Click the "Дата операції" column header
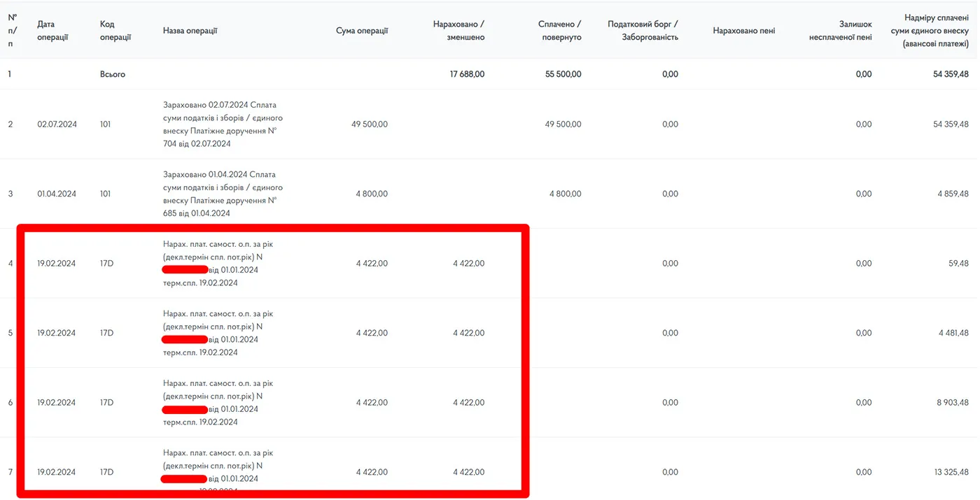The height and width of the screenshot is (500, 980). (x=52, y=30)
